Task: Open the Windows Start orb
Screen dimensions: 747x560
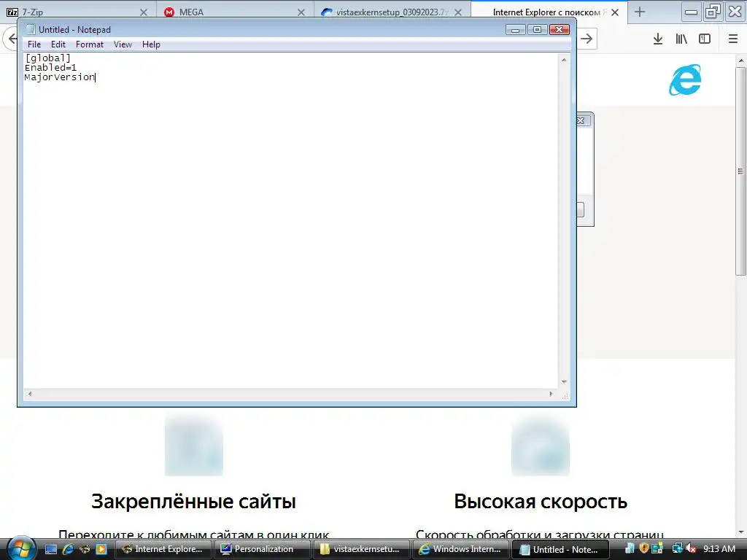Action: [x=20, y=548]
